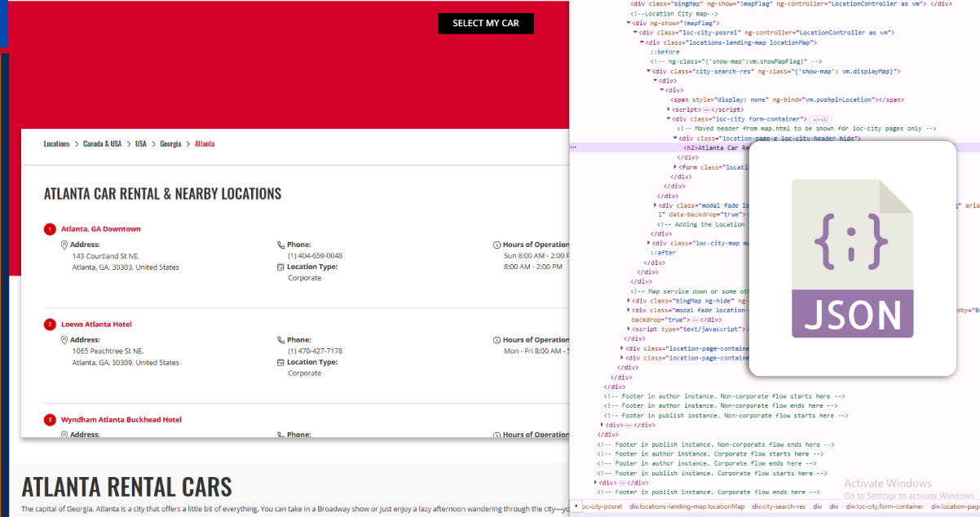Click the ellipsis to expand script contents
The height and width of the screenshot is (517, 980).
pyautogui.click(x=706, y=108)
